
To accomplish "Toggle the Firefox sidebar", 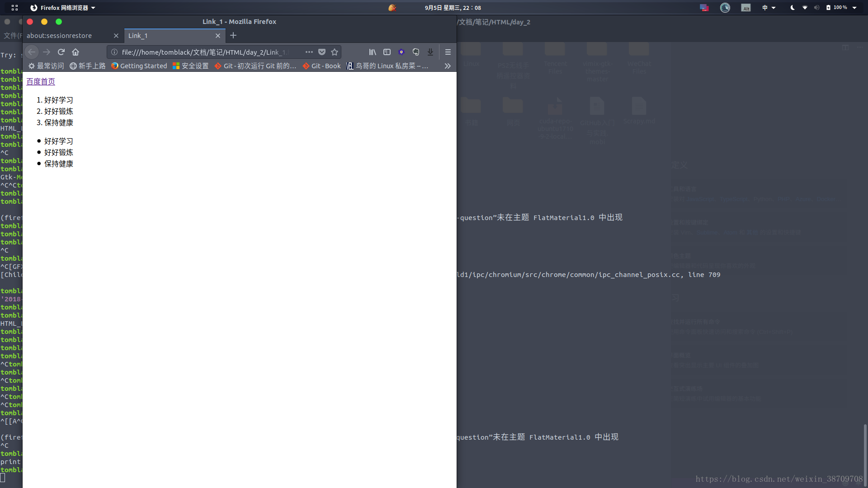I will 387,52.
